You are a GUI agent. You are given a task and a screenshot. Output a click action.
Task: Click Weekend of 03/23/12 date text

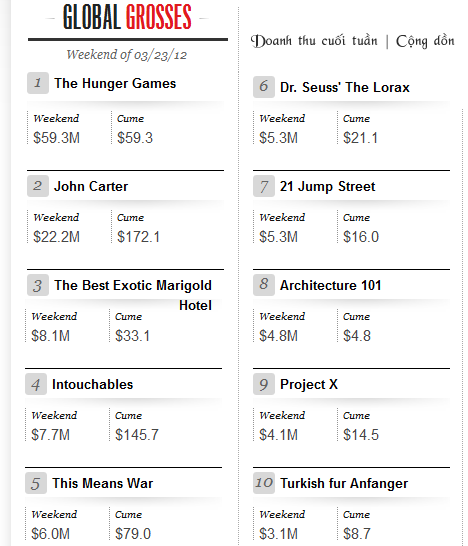click(x=127, y=55)
